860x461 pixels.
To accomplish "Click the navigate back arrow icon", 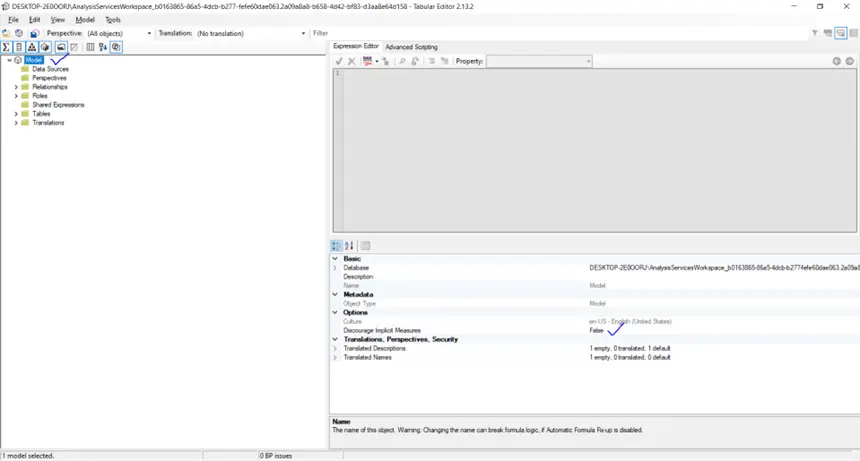I will tap(836, 61).
